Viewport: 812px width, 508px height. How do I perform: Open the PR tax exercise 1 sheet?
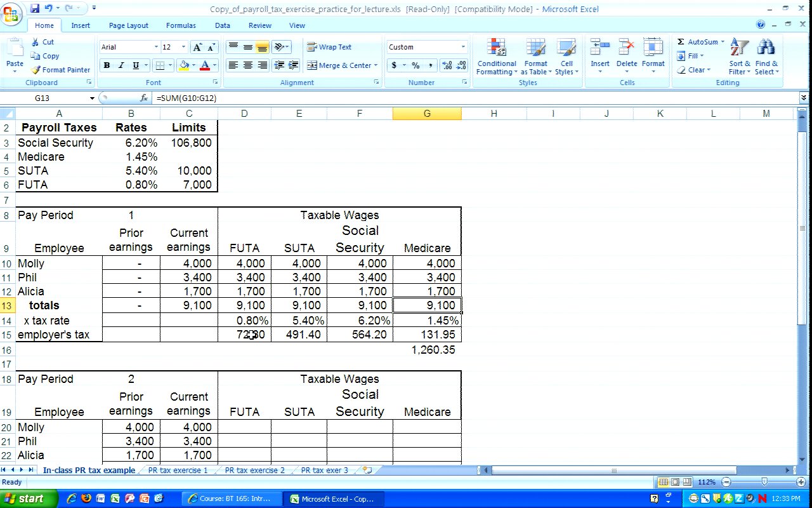point(178,471)
